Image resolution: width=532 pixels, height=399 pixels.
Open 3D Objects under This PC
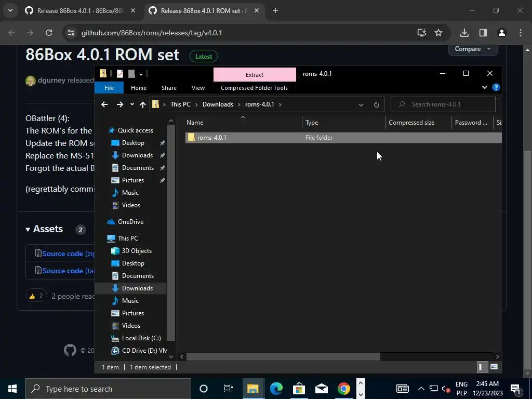pos(137,251)
